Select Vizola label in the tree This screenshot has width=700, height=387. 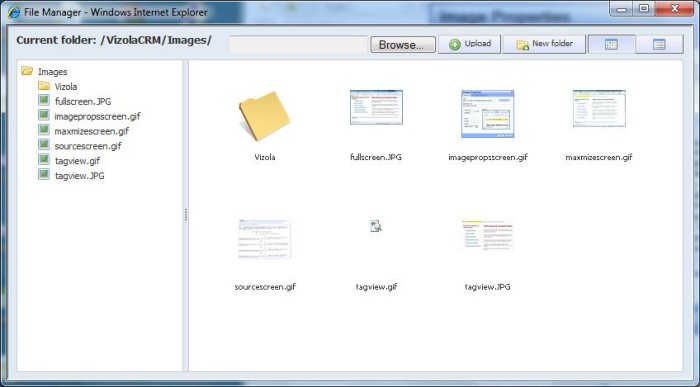(x=66, y=87)
